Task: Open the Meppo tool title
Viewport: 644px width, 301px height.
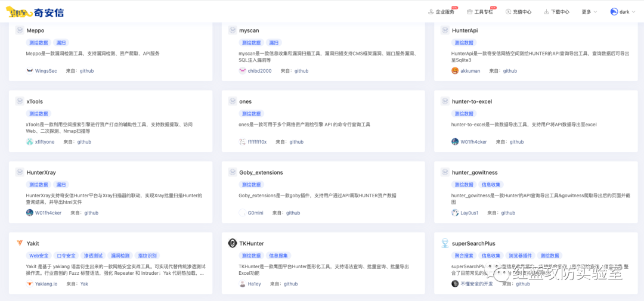Action: click(35, 30)
